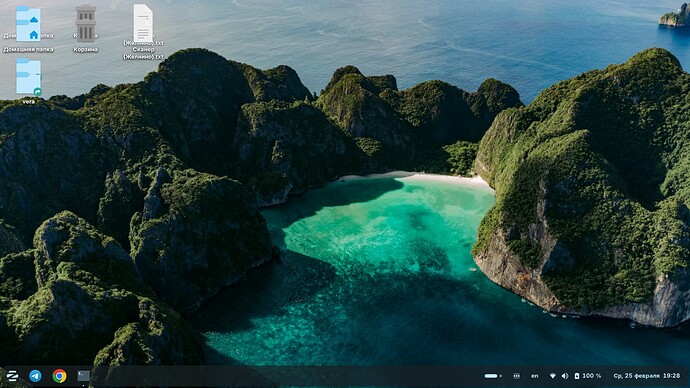Switch to the second workspace dot

500,376
